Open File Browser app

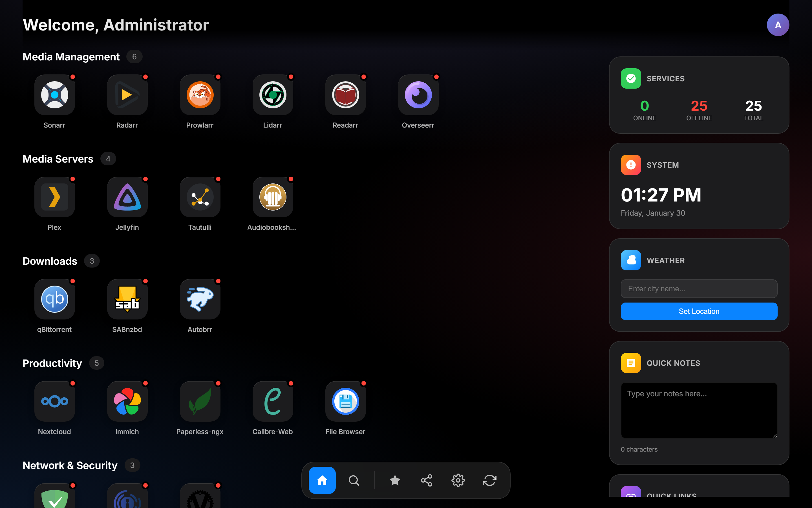(x=346, y=401)
